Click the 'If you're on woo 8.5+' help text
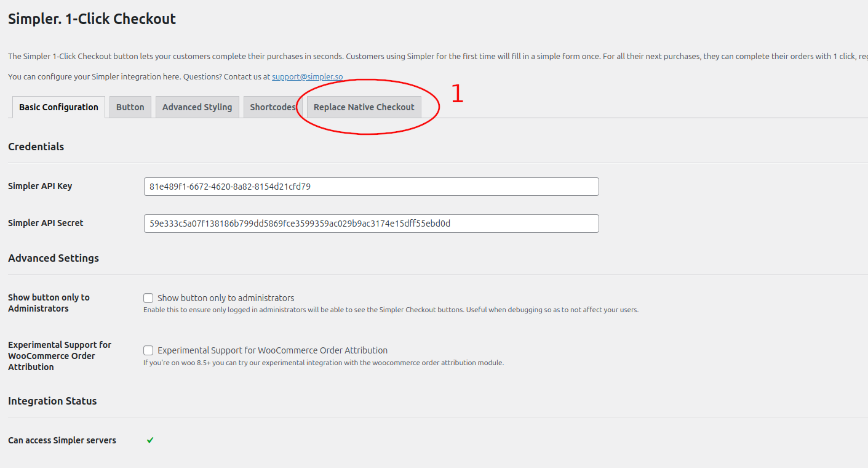This screenshot has height=468, width=868. pos(324,363)
